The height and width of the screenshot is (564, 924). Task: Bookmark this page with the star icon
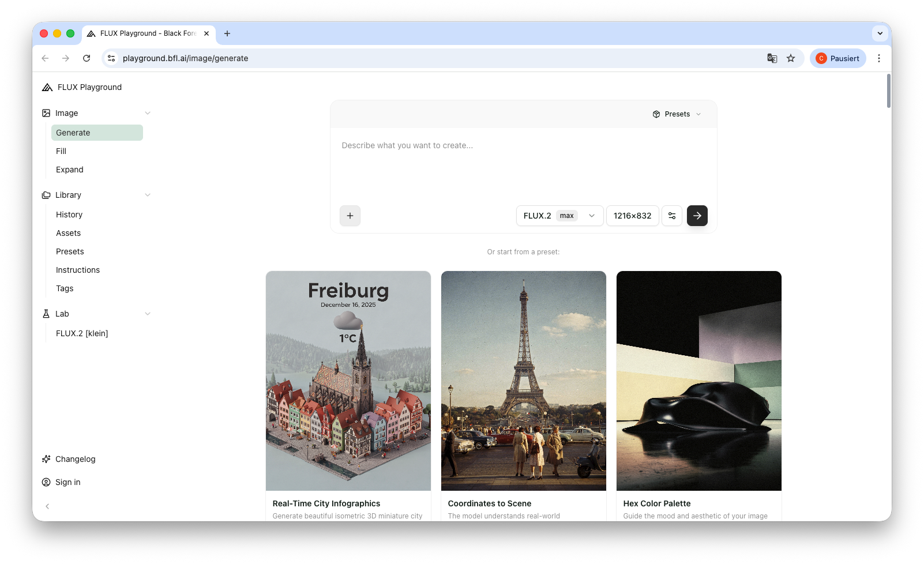791,58
